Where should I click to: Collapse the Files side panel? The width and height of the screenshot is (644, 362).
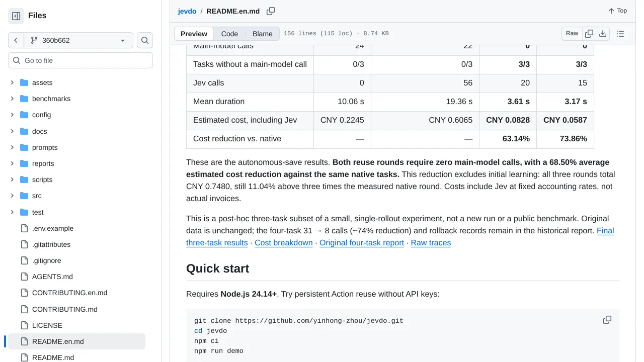coord(16,16)
